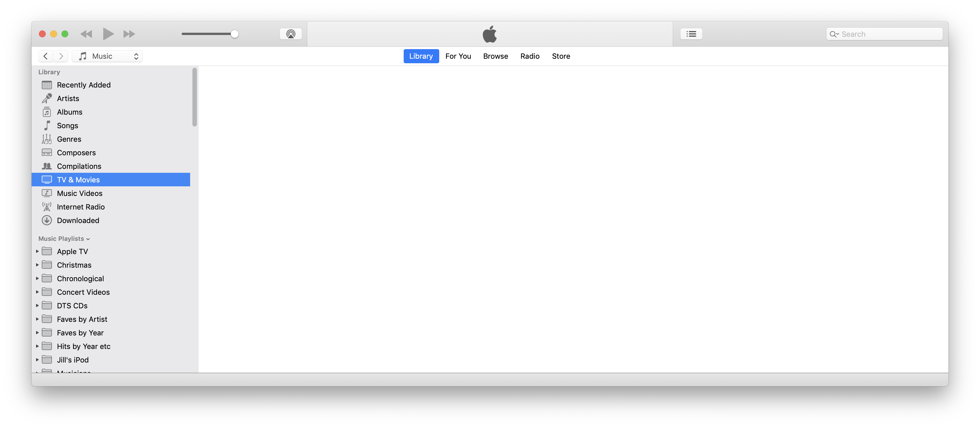Viewport: 980px width, 428px height.
Task: Click the volume slider knob
Action: coord(235,34)
